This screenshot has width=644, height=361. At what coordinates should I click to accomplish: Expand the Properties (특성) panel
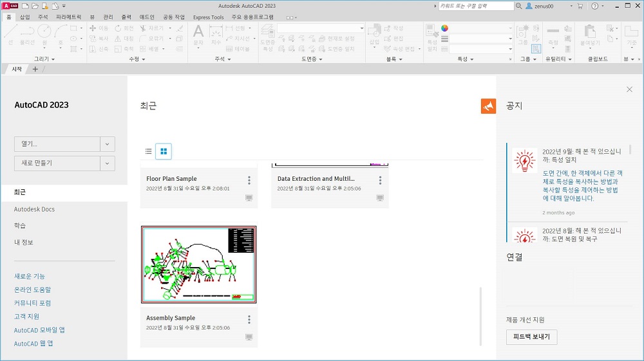coord(466,59)
